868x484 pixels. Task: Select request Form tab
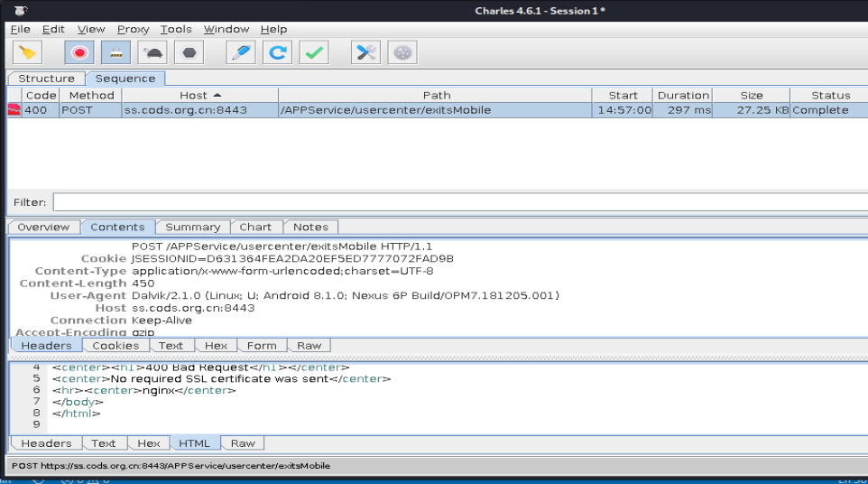262,346
